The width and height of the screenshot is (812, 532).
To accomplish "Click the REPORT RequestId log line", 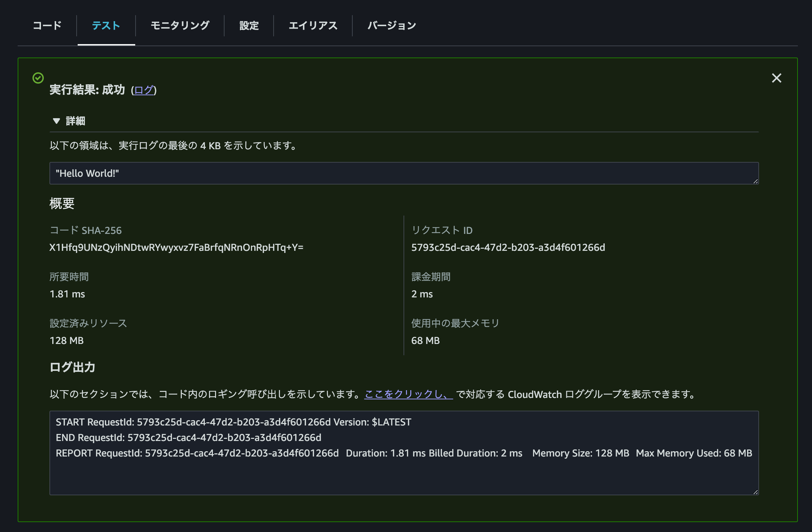I will pos(404,453).
